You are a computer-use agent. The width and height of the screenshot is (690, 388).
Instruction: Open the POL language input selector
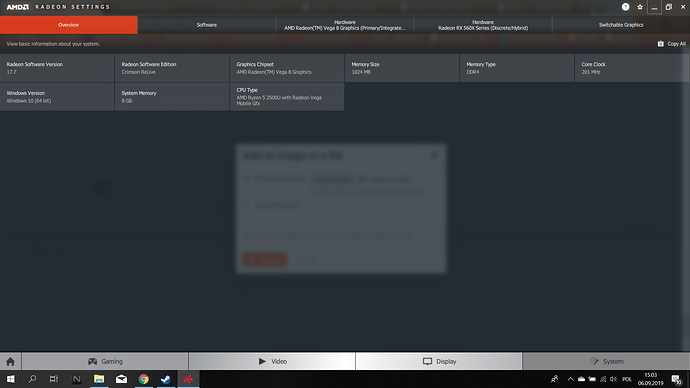pyautogui.click(x=627, y=379)
